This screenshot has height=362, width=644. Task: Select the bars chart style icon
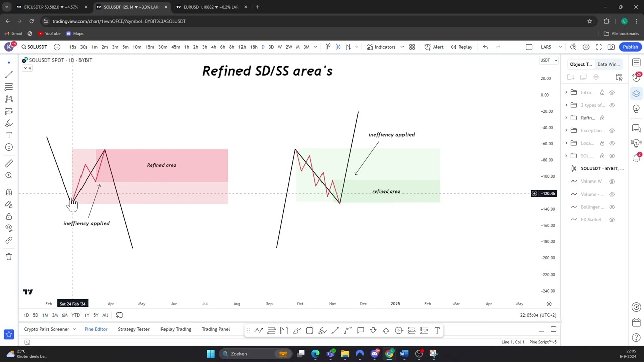tap(328, 47)
